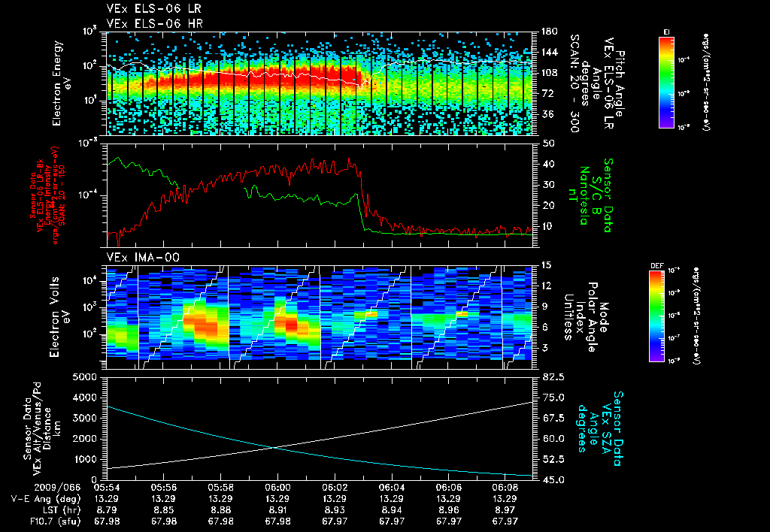This screenshot has height=532, width=770.
Task: Click the 5000 km distance tick
Action: click(86, 377)
